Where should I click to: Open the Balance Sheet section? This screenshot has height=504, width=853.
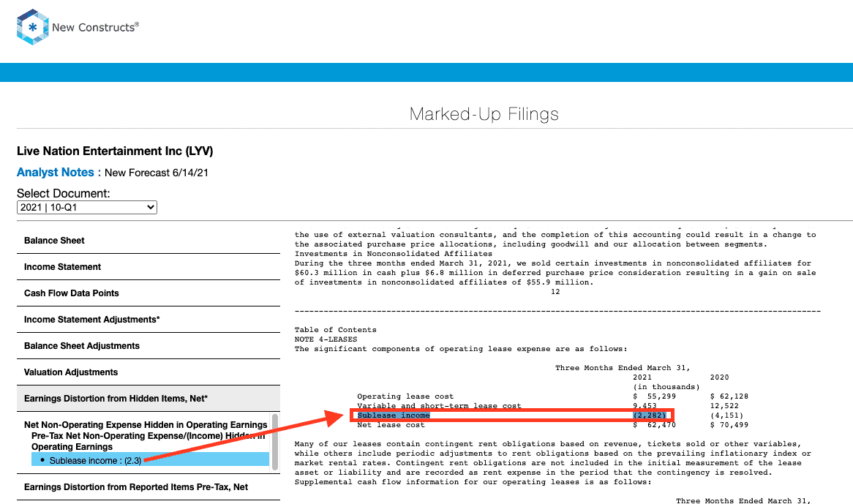[148, 241]
